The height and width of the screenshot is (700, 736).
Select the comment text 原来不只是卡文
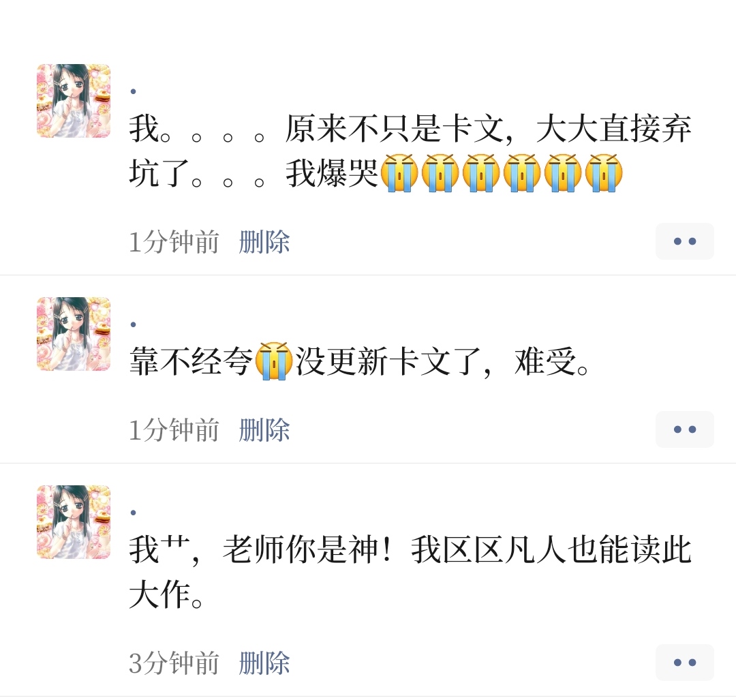pyautogui.click(x=395, y=129)
